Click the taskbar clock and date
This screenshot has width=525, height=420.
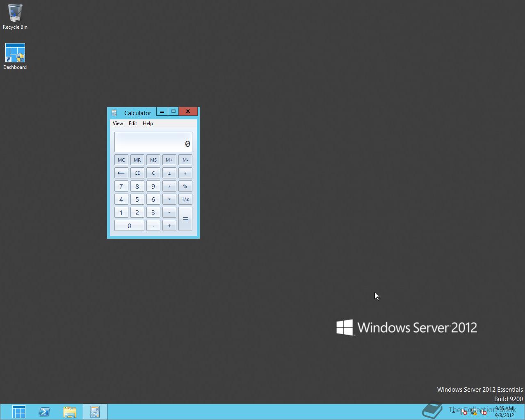click(504, 412)
